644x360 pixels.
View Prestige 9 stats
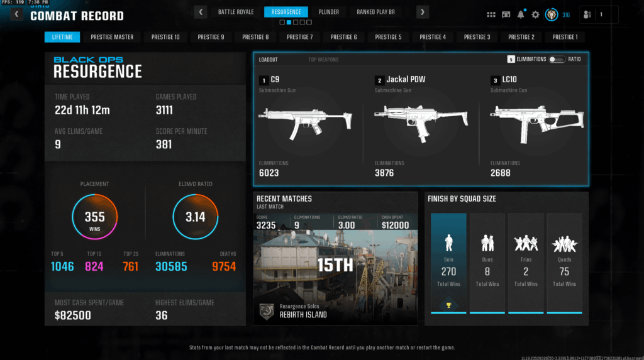[x=211, y=37]
